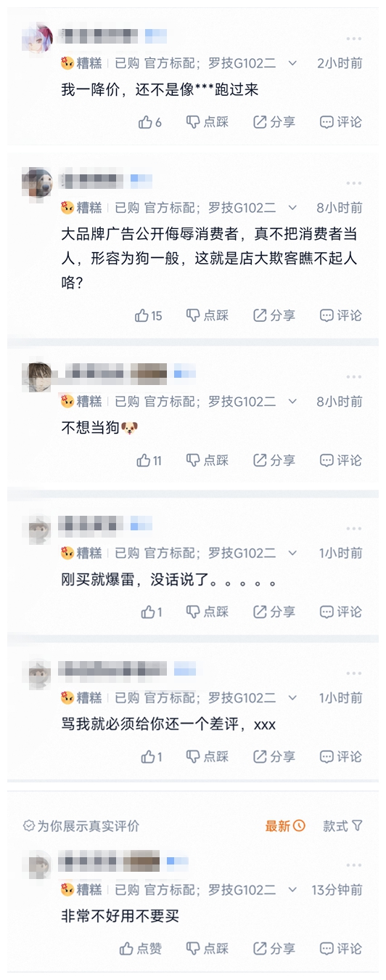Share the '不想当狗' review

[x=274, y=461]
